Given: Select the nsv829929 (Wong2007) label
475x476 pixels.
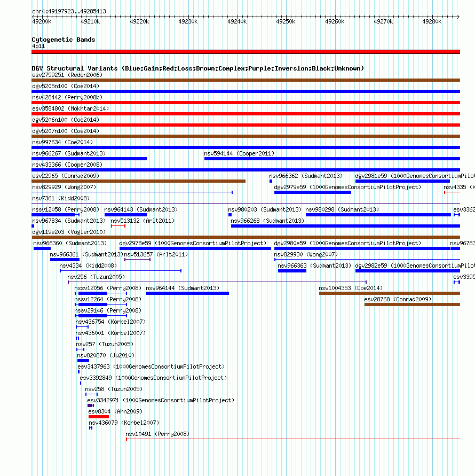Looking at the screenshot, I should click(x=64, y=187).
